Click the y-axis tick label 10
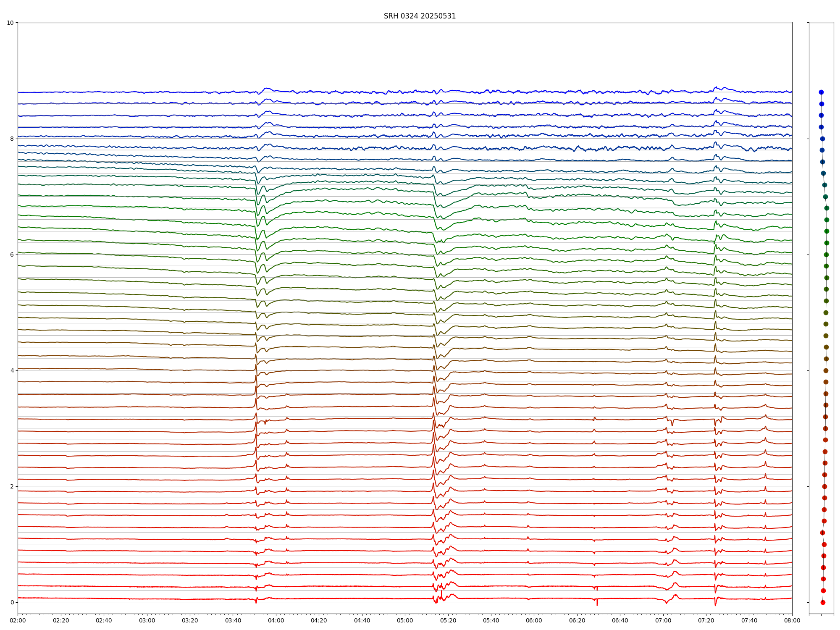This screenshot has width=840, height=630. pos(10,23)
